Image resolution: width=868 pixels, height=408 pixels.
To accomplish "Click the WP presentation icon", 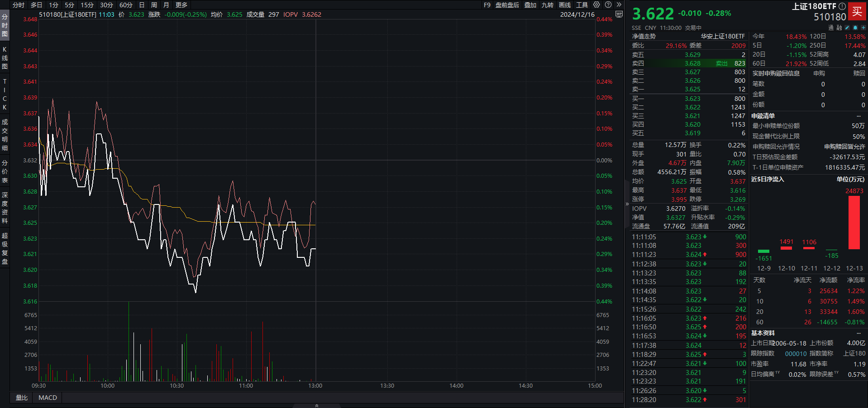I will click(x=619, y=14).
